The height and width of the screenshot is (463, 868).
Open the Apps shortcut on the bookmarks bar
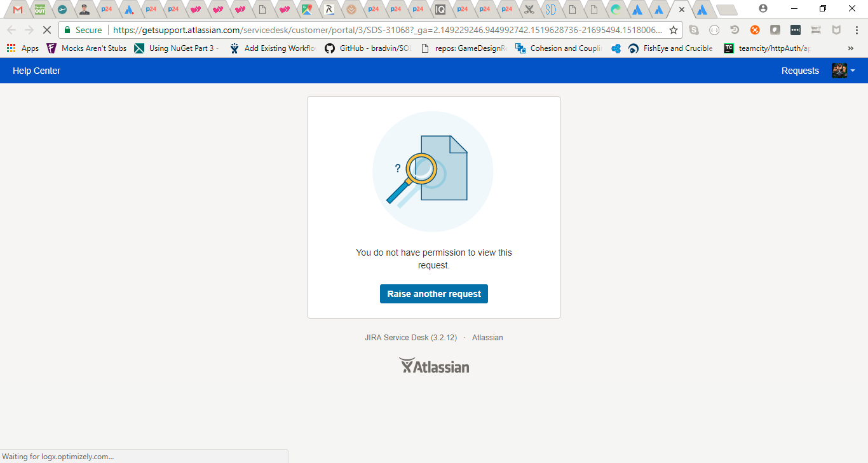point(22,48)
